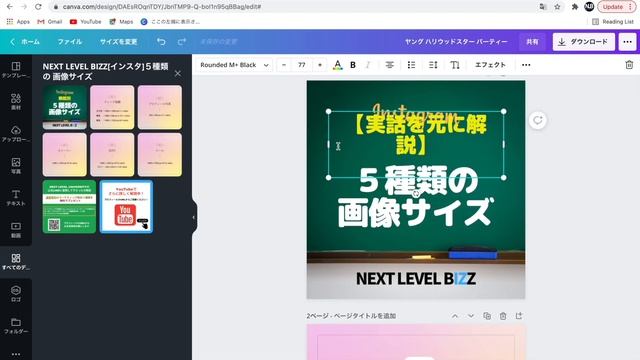Close the NEXT LEVEL BIZZ design panel
Screen dimensions: 640x360
coord(178,73)
